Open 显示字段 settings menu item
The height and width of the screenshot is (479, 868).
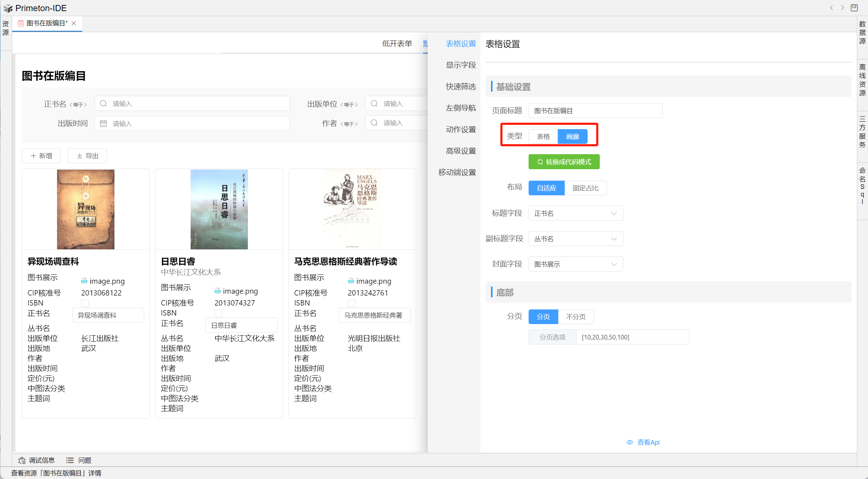click(461, 65)
